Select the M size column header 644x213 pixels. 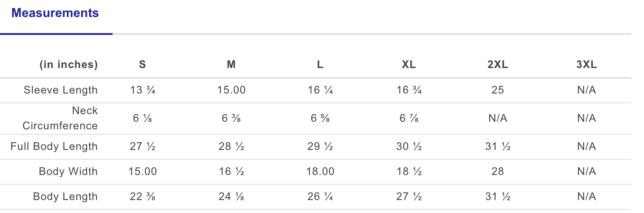pyautogui.click(x=231, y=64)
